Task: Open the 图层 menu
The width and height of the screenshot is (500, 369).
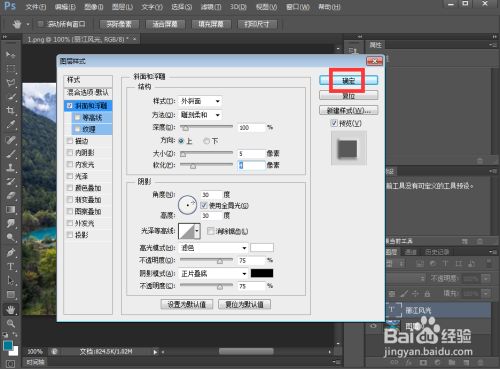Action: point(123,7)
